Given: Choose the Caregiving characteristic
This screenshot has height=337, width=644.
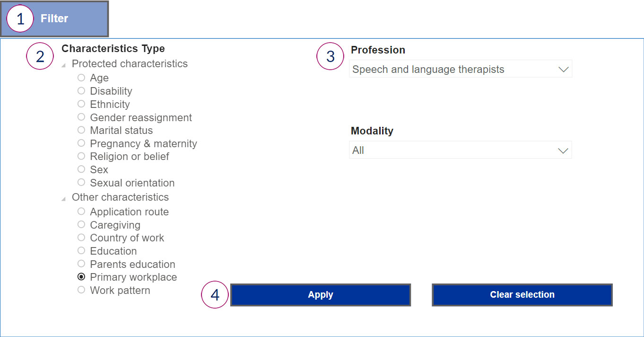Looking at the screenshot, I should [x=81, y=224].
